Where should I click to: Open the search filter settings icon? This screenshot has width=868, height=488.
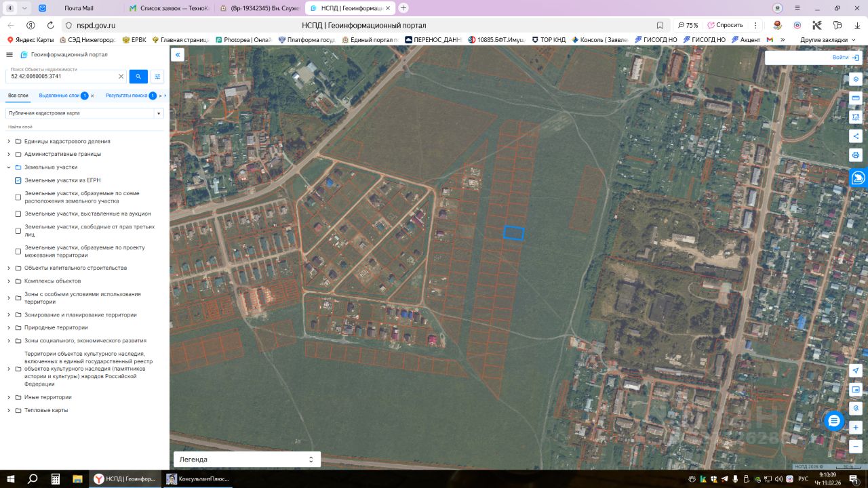(x=157, y=77)
